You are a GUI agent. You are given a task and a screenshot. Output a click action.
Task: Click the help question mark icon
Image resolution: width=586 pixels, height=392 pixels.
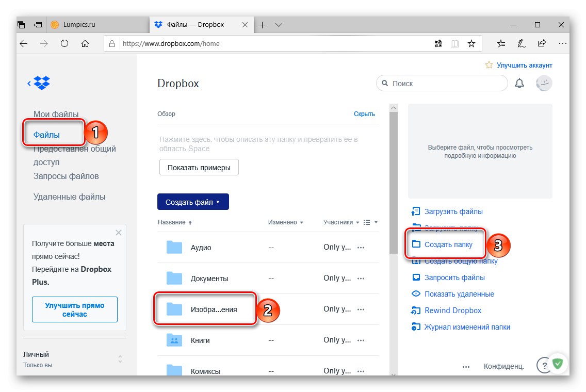tap(544, 366)
